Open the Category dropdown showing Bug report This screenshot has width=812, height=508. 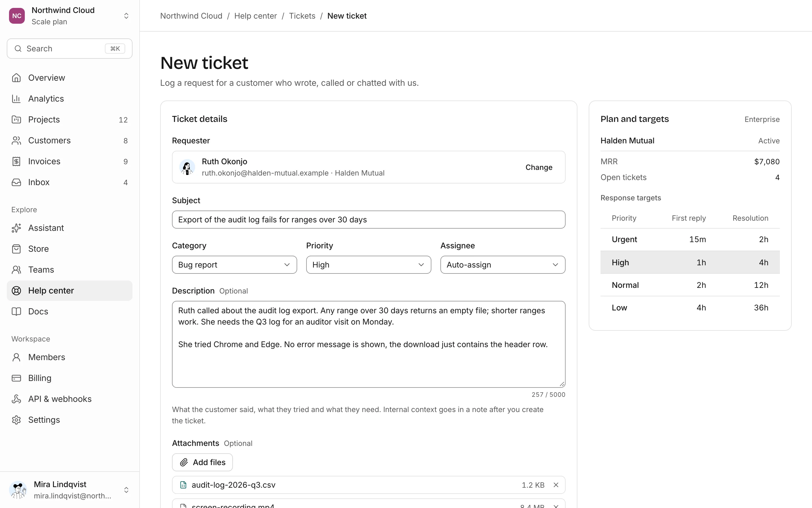234,265
